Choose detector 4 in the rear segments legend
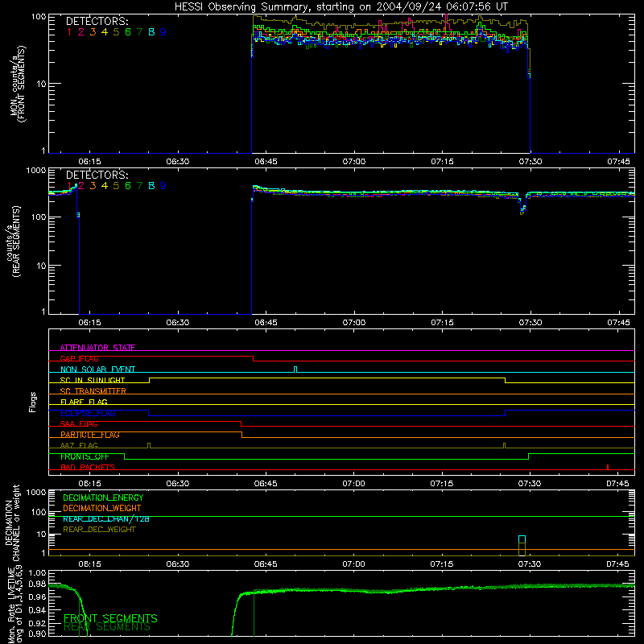 point(105,186)
